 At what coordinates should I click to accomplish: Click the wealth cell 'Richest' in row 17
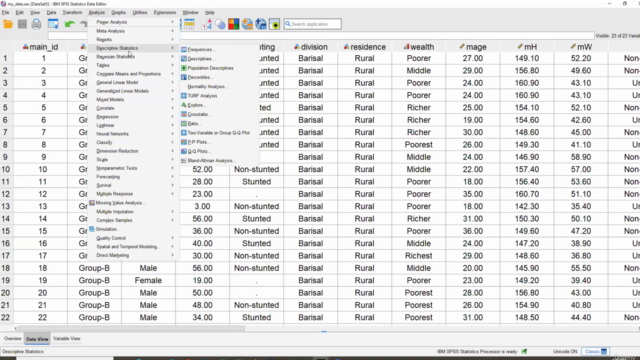[419, 256]
